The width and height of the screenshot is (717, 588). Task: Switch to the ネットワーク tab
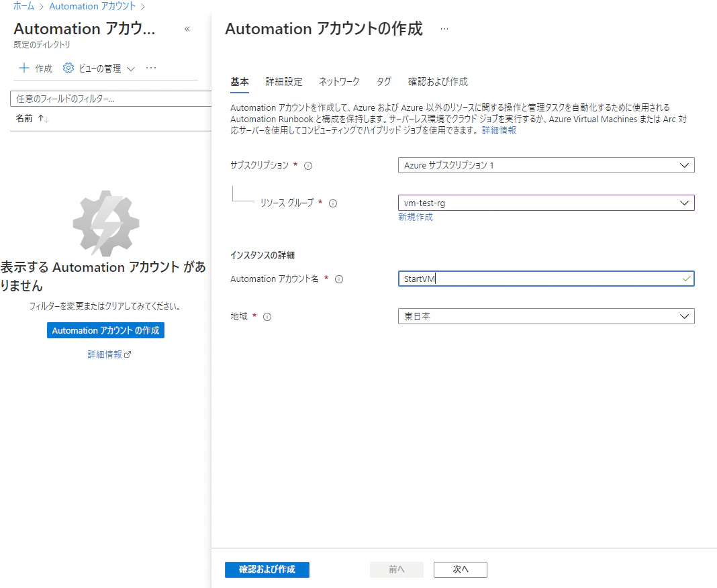point(339,82)
